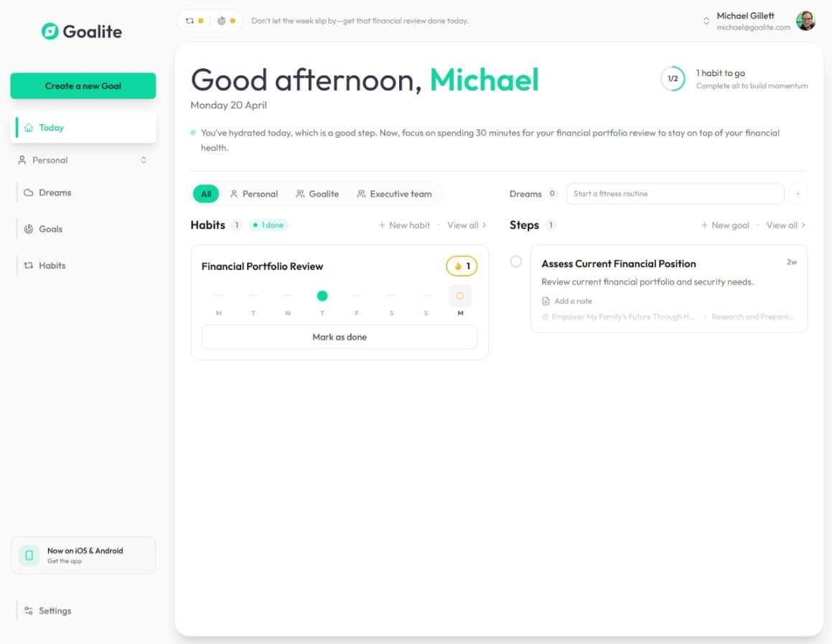This screenshot has height=644, width=832.
Task: Open the Dreams section in the sidebar
Action: click(55, 192)
